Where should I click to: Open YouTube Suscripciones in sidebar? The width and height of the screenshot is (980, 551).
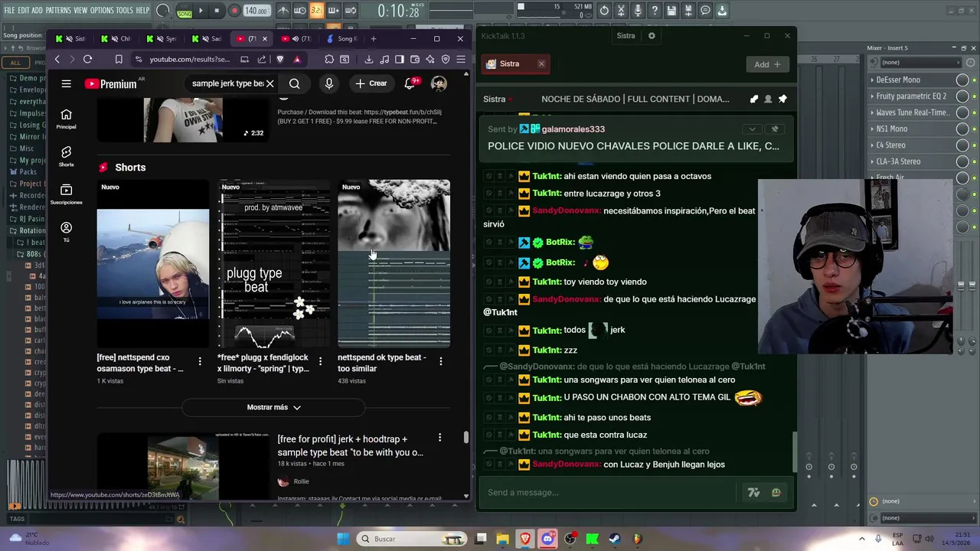66,194
